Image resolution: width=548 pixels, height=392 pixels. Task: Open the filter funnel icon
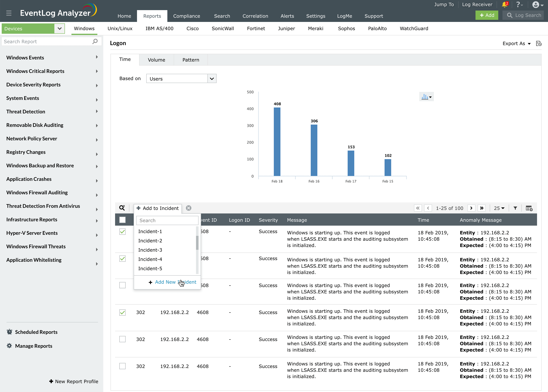515,208
